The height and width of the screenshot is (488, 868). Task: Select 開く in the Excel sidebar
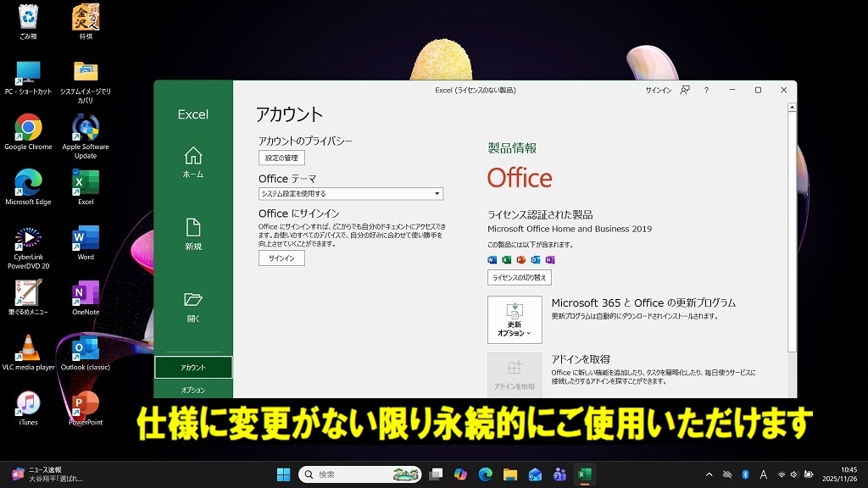pyautogui.click(x=193, y=307)
